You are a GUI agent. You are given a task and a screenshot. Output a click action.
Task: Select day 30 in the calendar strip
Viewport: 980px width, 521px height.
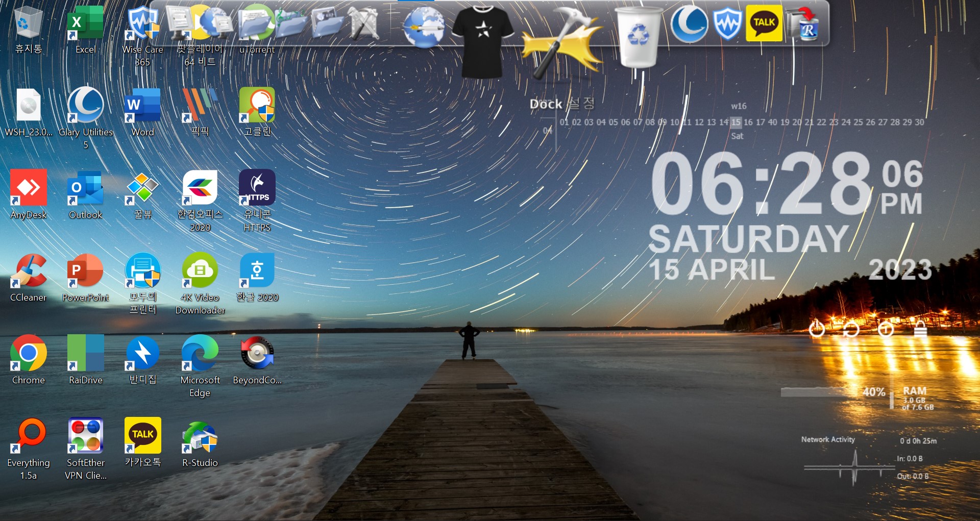point(919,122)
